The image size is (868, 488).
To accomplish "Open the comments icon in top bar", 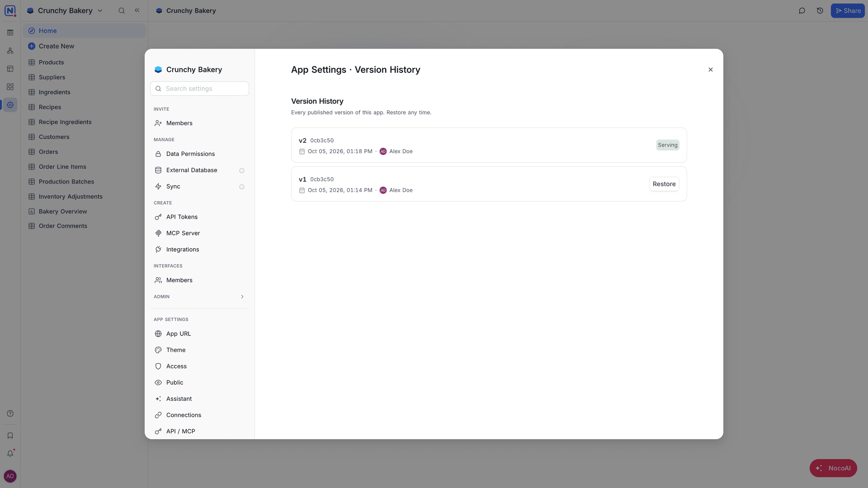I will (x=802, y=10).
